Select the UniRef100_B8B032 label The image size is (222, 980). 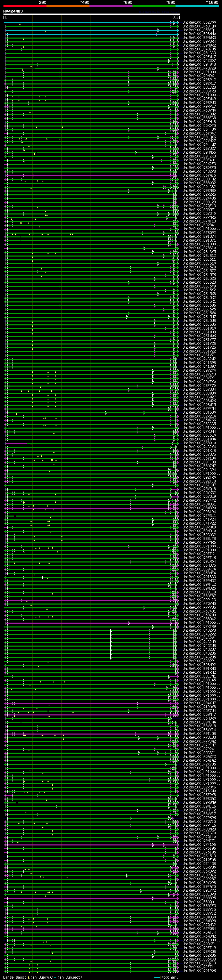(199, 183)
